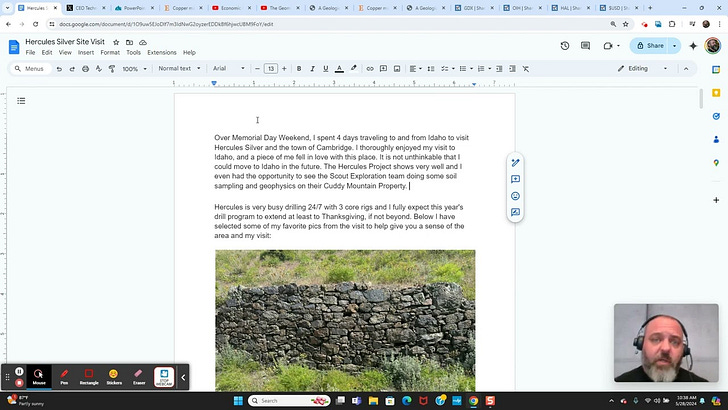Click the font size field showing 13
This screenshot has width=728, height=410.
tap(271, 69)
